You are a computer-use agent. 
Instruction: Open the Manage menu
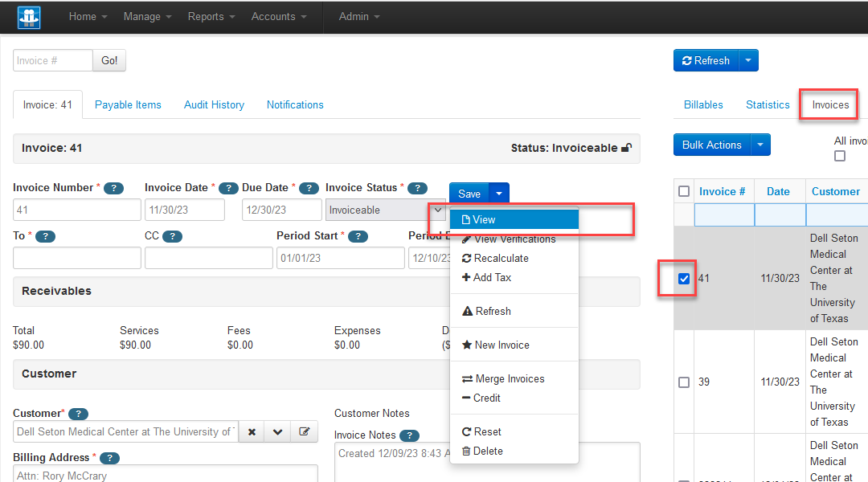[x=147, y=17]
